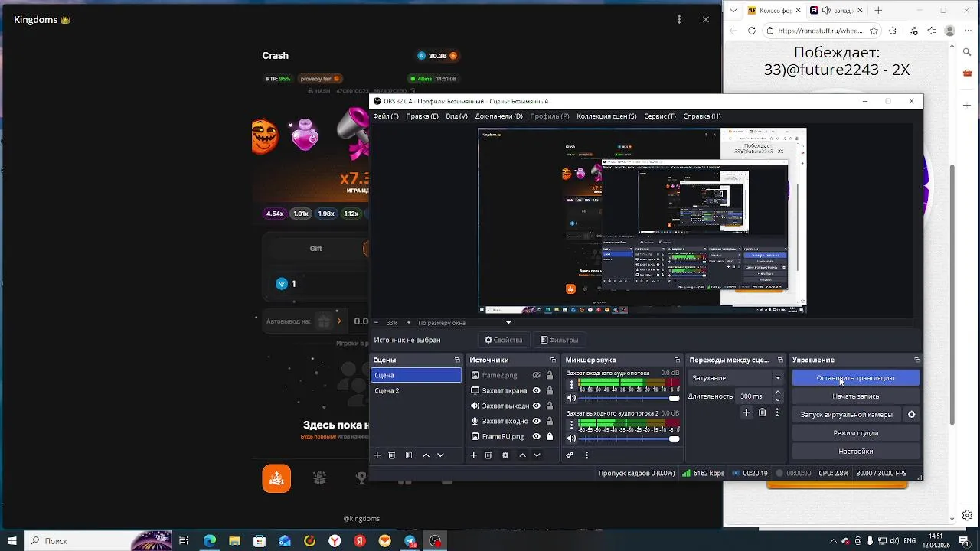
Task: Undock the Сцены panel
Action: pos(458,360)
